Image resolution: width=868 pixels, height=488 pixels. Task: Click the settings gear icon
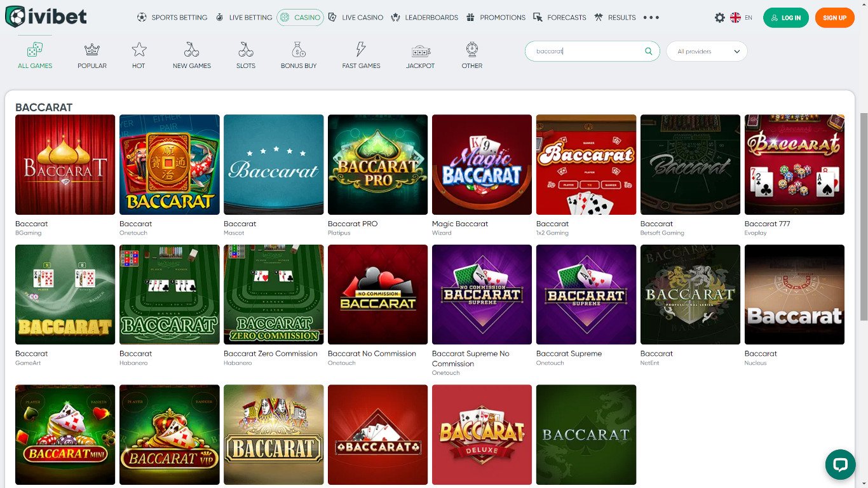coord(721,17)
